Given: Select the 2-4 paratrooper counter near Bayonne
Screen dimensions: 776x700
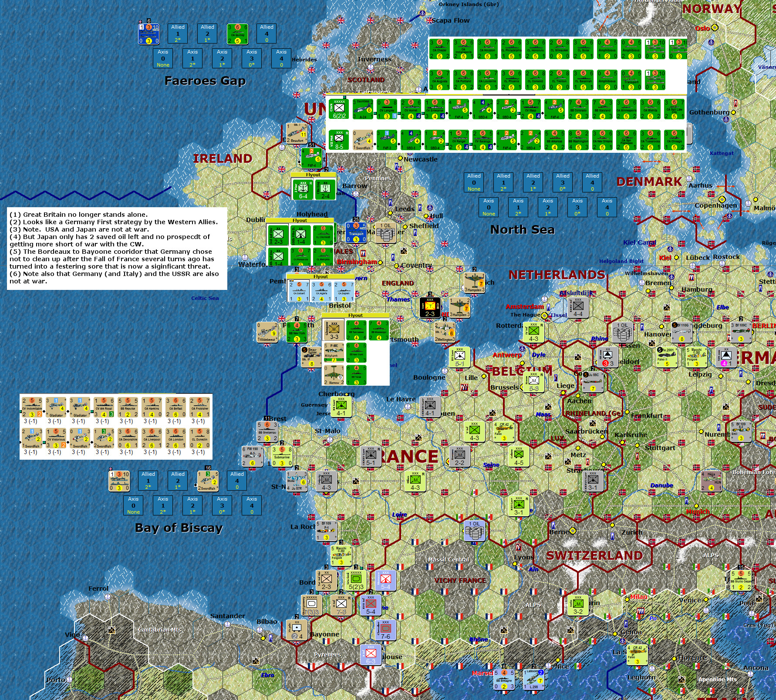Looking at the screenshot, I should tap(297, 630).
